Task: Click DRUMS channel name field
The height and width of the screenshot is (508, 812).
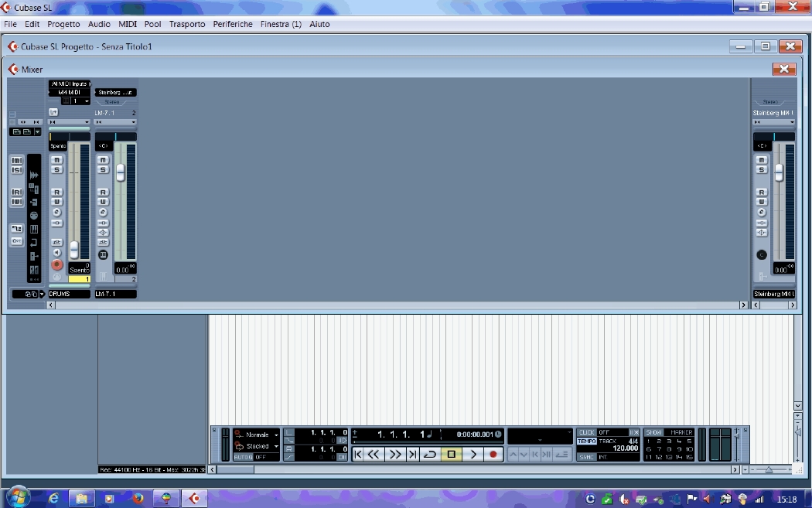Action: pos(70,294)
